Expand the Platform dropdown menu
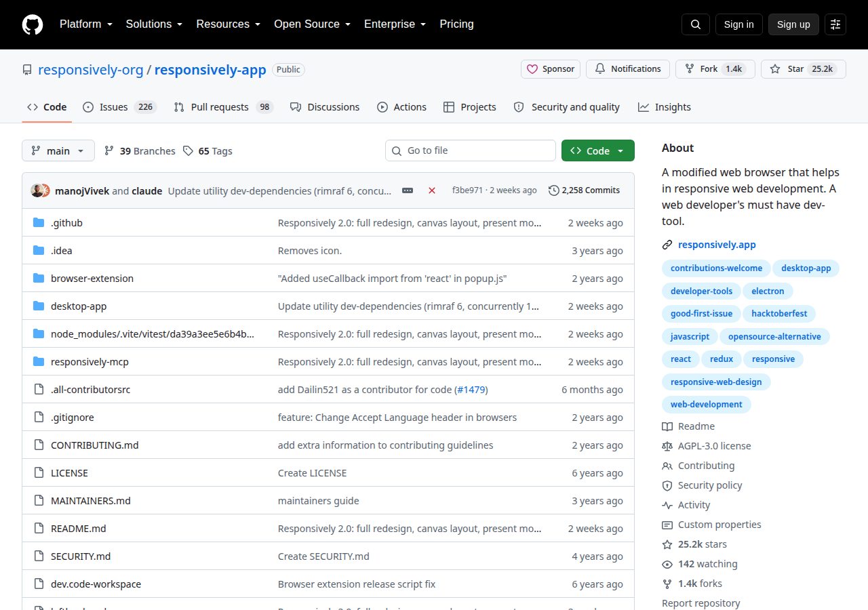 point(86,24)
